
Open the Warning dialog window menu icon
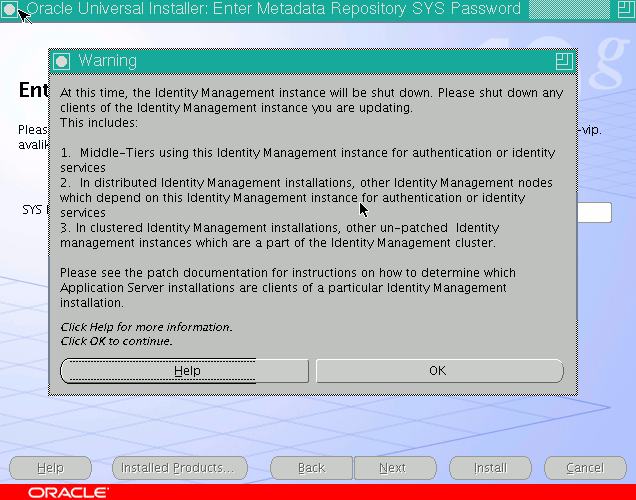(62, 62)
